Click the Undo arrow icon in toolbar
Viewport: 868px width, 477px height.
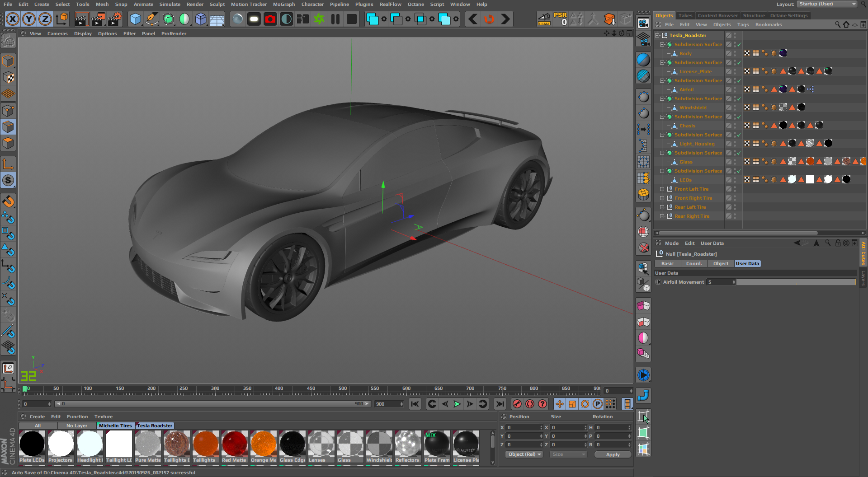point(473,19)
